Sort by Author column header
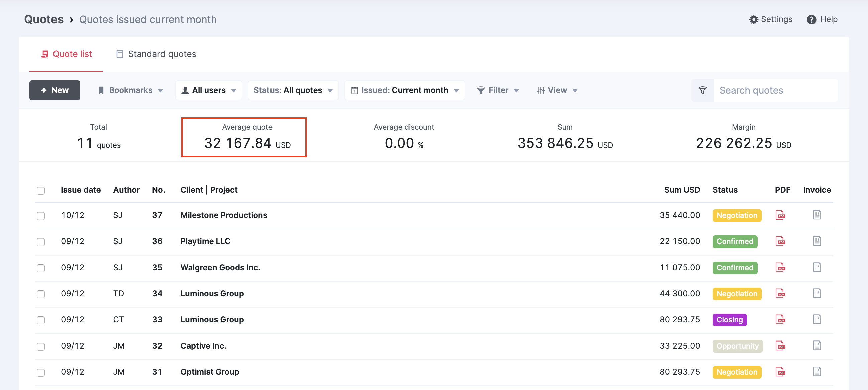 coord(126,190)
